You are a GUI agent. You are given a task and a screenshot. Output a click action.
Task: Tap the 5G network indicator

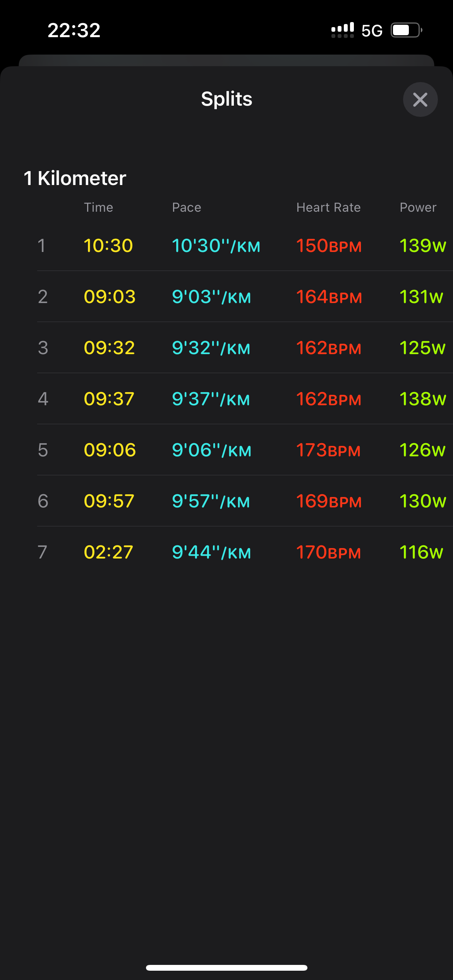click(x=372, y=31)
